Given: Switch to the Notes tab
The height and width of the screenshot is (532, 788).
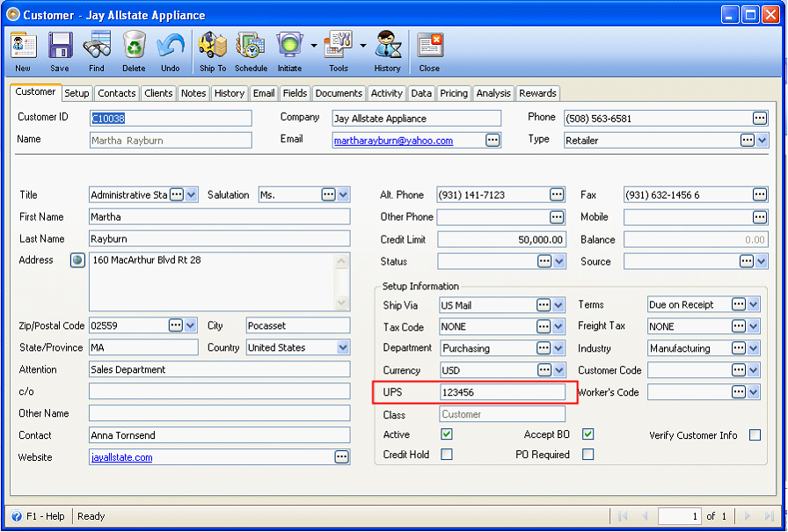Looking at the screenshot, I should click(193, 93).
